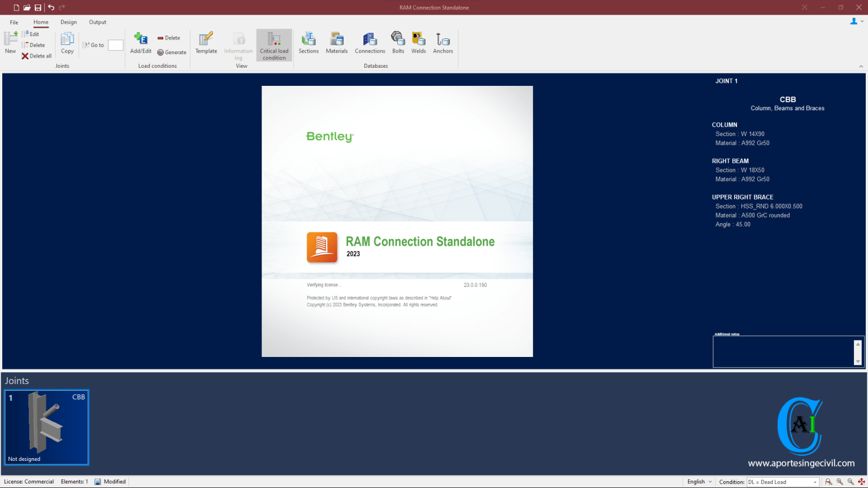Viewport: 868px width, 488px height.
Task: Click the zoom in magnifier icon
Action: click(x=840, y=482)
